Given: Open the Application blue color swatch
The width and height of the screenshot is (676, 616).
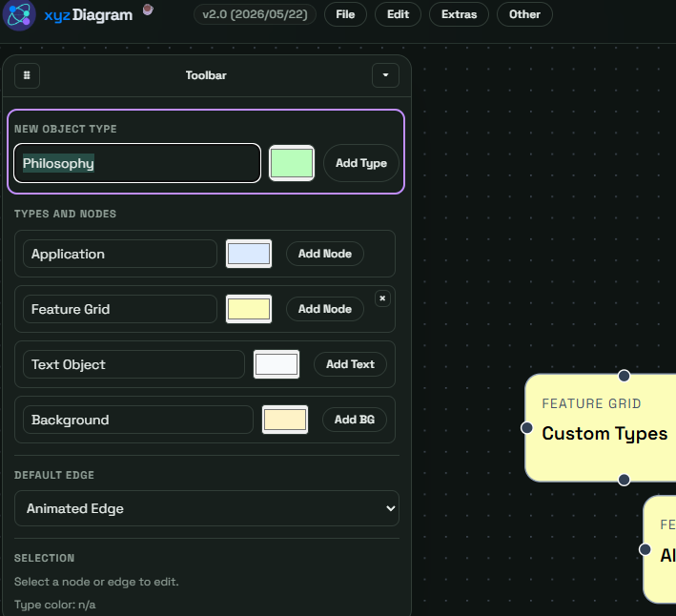Looking at the screenshot, I should pyautogui.click(x=249, y=254).
